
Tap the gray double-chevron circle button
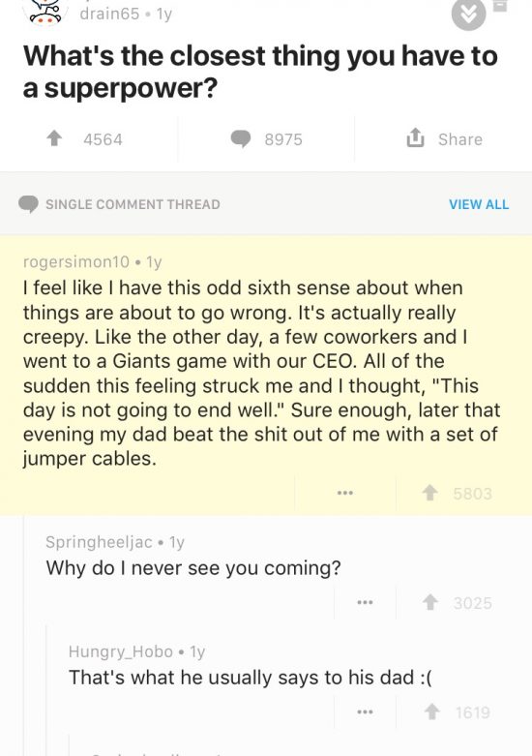468,15
